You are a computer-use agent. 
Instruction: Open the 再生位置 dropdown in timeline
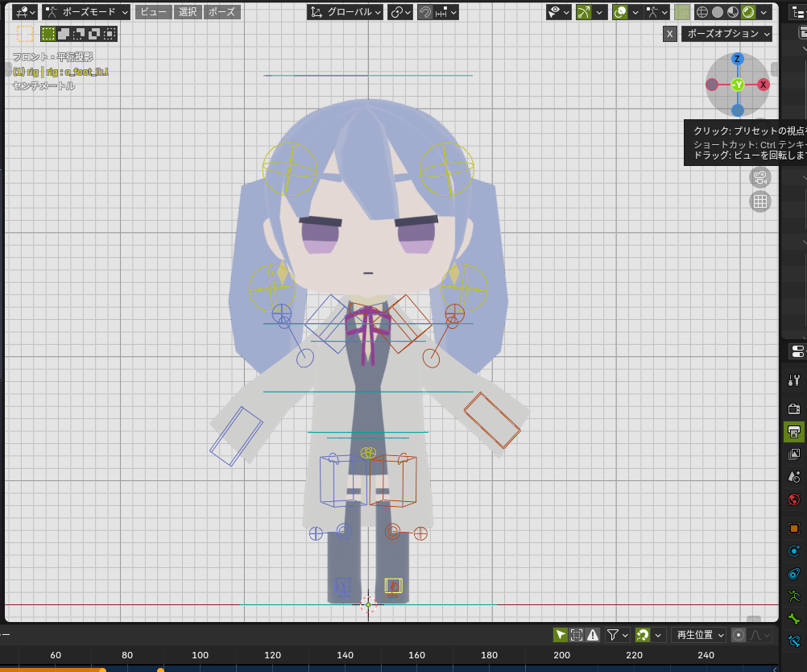click(x=698, y=635)
